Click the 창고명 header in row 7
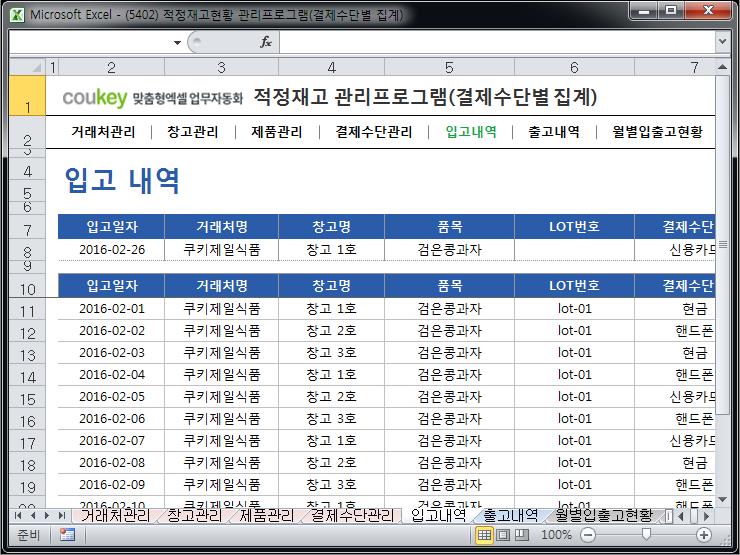Viewport: 740px width, 555px height. point(331,227)
